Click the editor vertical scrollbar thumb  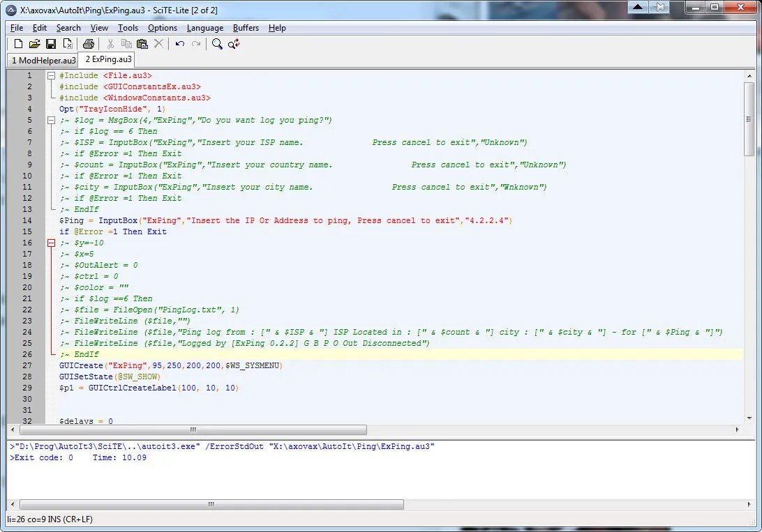tap(749, 119)
